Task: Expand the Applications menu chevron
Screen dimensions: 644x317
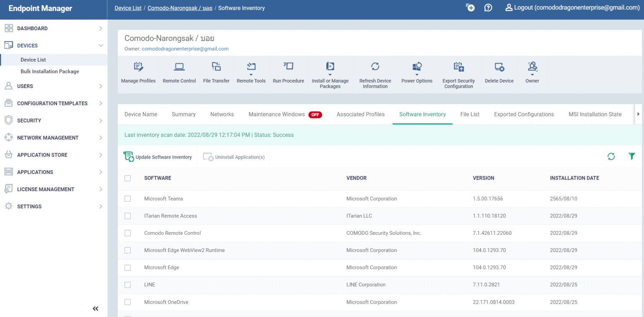Action: tap(101, 172)
